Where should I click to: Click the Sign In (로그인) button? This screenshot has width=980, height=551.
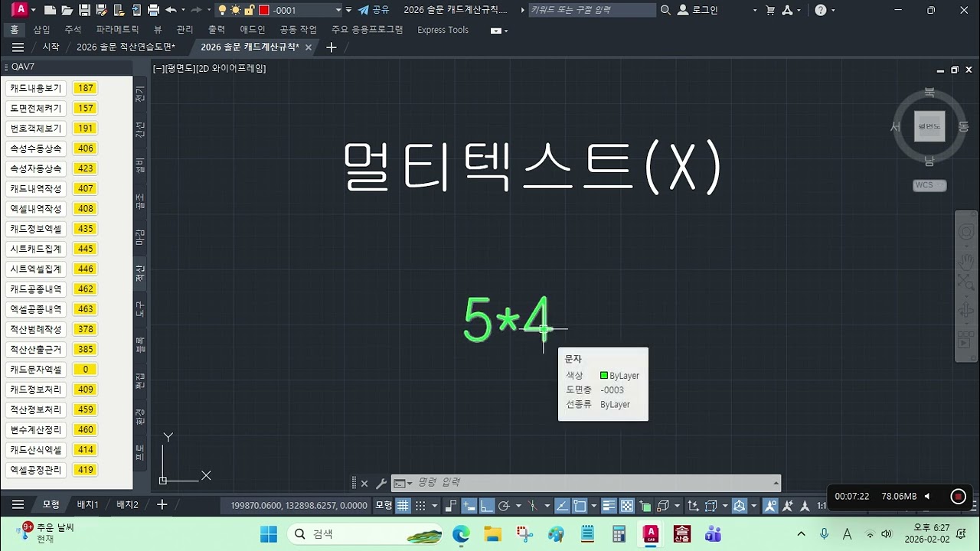click(698, 10)
